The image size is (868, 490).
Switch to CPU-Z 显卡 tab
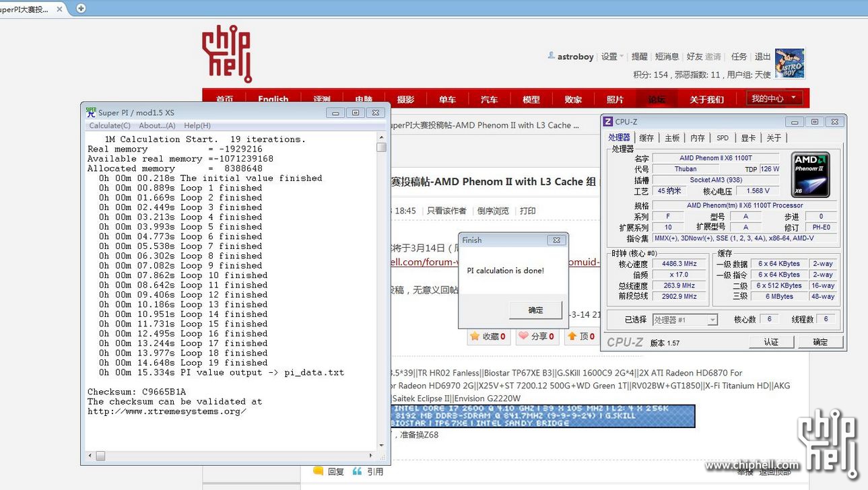tap(748, 137)
